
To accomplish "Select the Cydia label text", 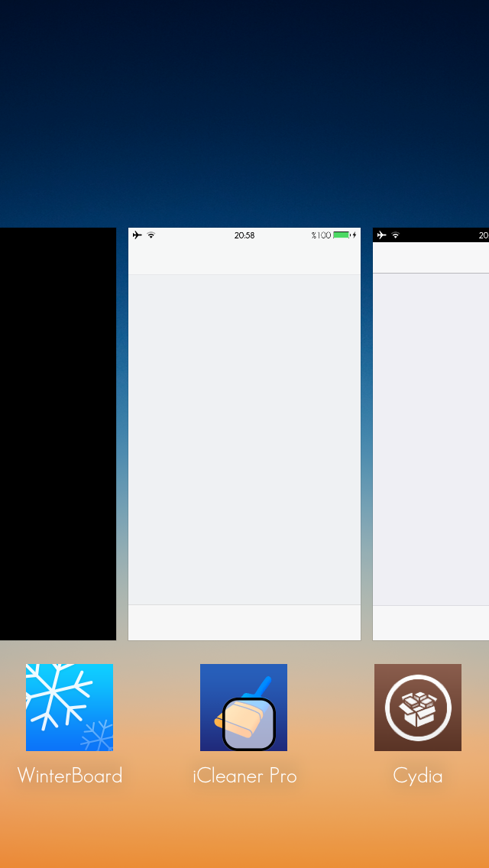I will 418,776.
